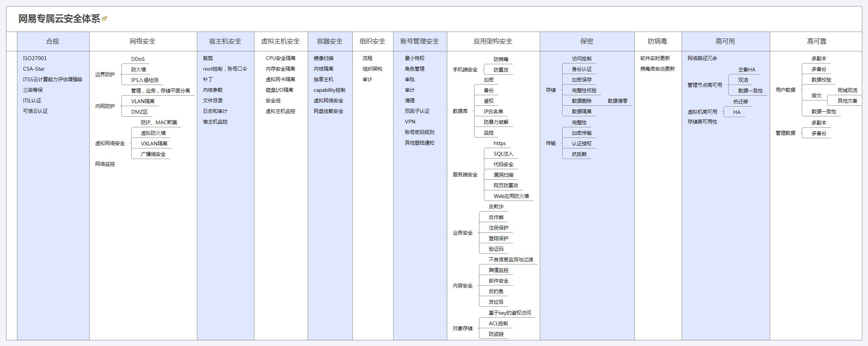The image size is (868, 346).
Task: Select ITSS云计算能力评估增强级
Action: click(53, 79)
